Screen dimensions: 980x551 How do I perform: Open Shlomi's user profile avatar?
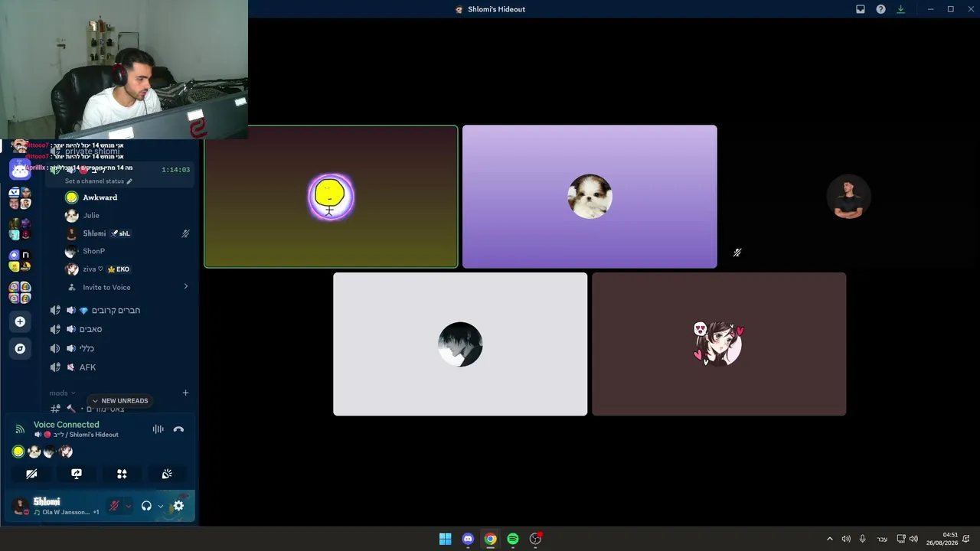tap(21, 506)
